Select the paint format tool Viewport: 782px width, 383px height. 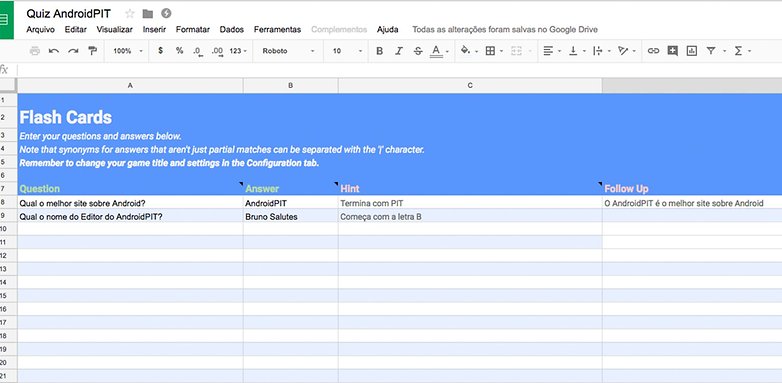click(92, 50)
